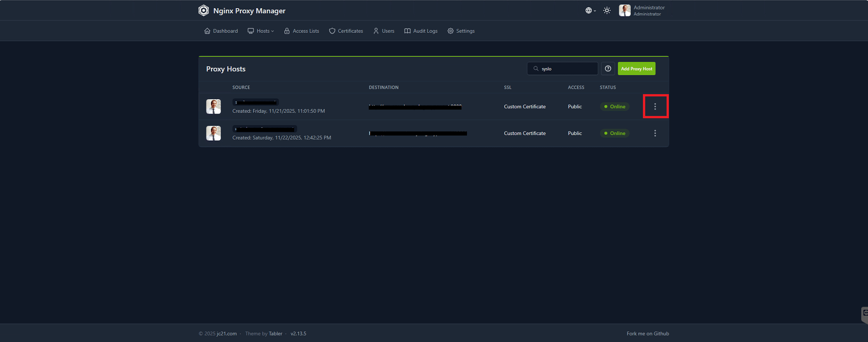Toggle light theme with sun icon
The height and width of the screenshot is (342, 868).
[607, 10]
